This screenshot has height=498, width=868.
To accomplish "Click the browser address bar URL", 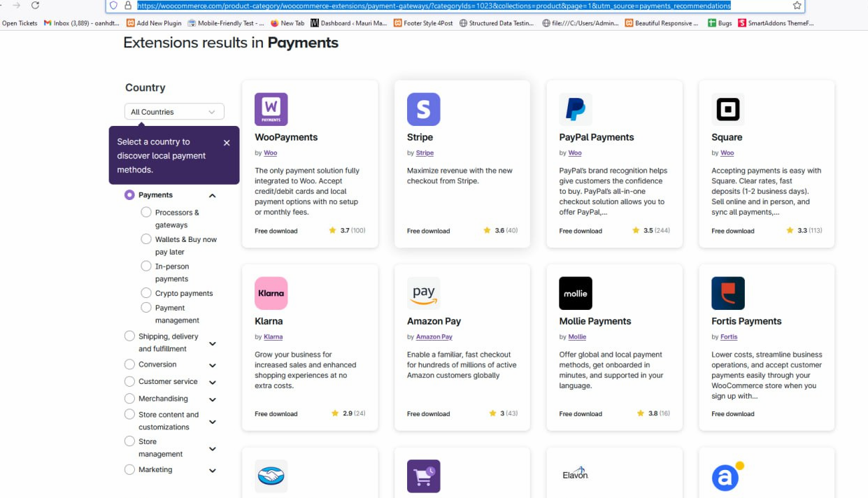I will pos(434,6).
